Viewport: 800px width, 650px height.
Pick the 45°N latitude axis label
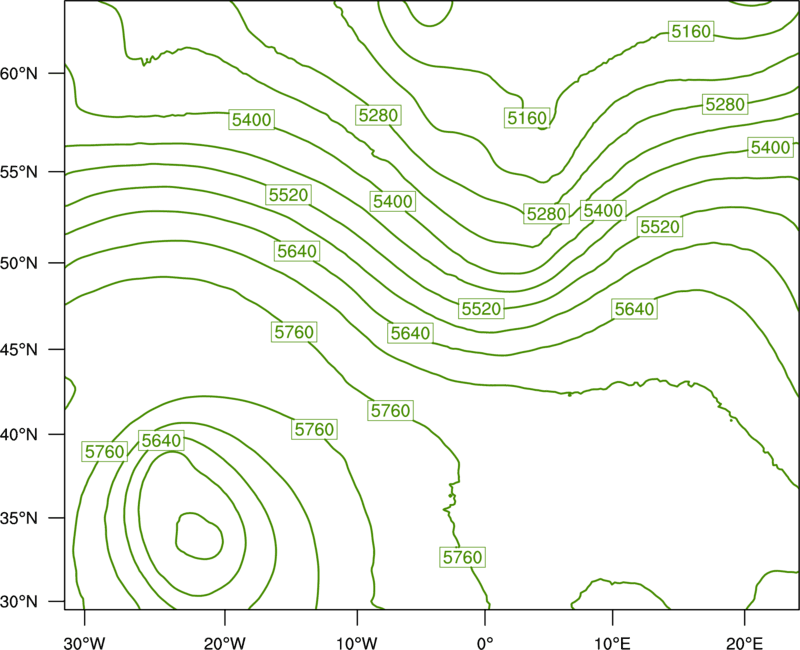[19, 349]
